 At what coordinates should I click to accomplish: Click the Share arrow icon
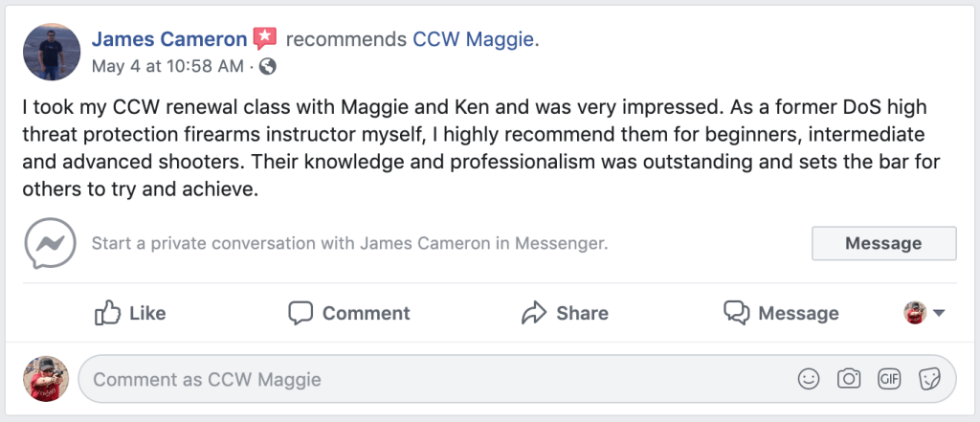pyautogui.click(x=533, y=313)
